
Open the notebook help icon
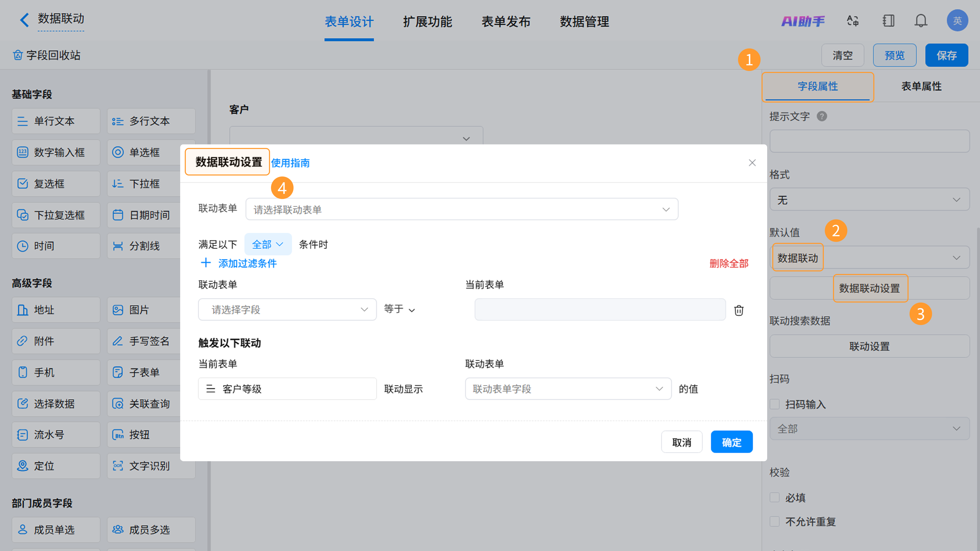(888, 20)
